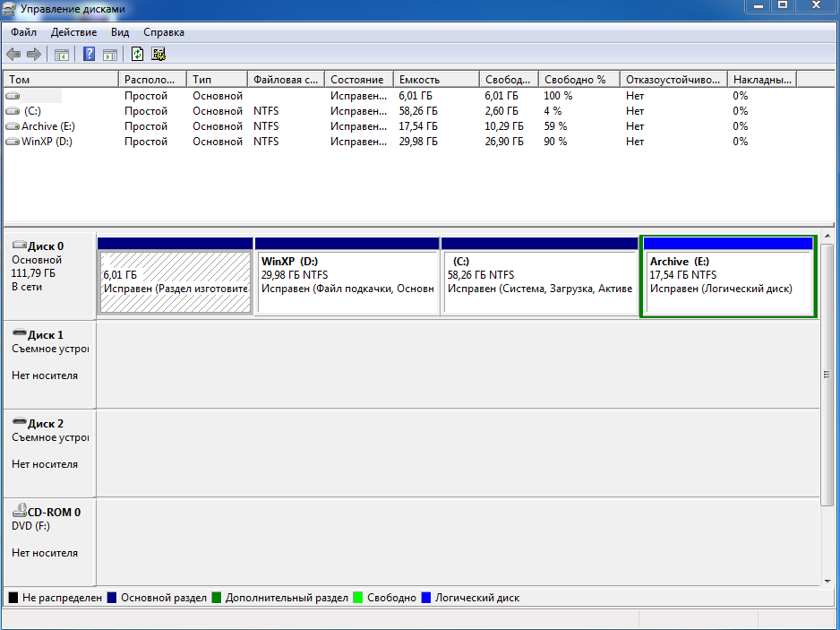The height and width of the screenshot is (630, 840).
Task: Open the Справка menu
Action: 164,32
